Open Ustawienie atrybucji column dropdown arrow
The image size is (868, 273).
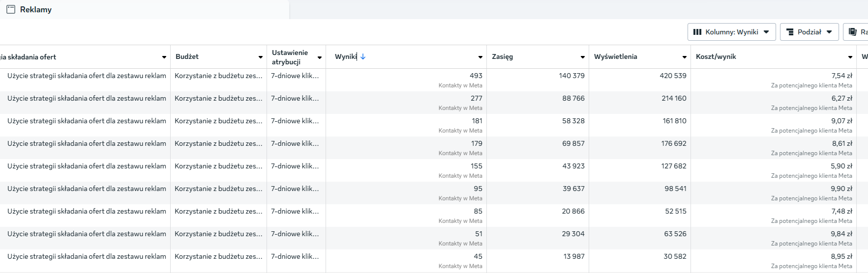coord(320,57)
